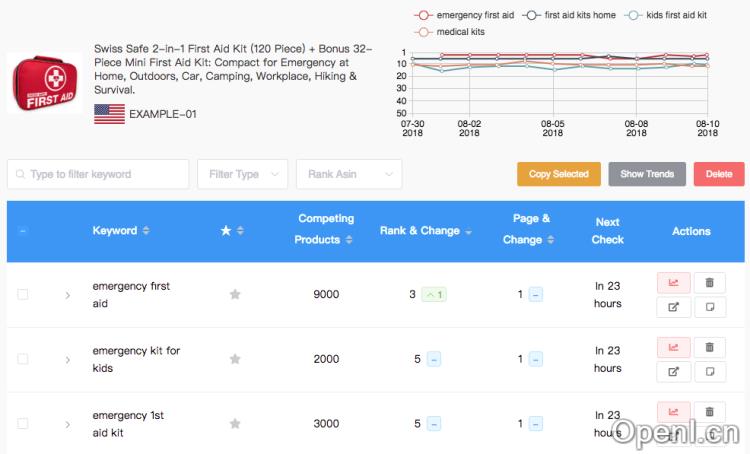The width and height of the screenshot is (750, 454).
Task: Open the Rank Asin dropdown
Action: (349, 174)
